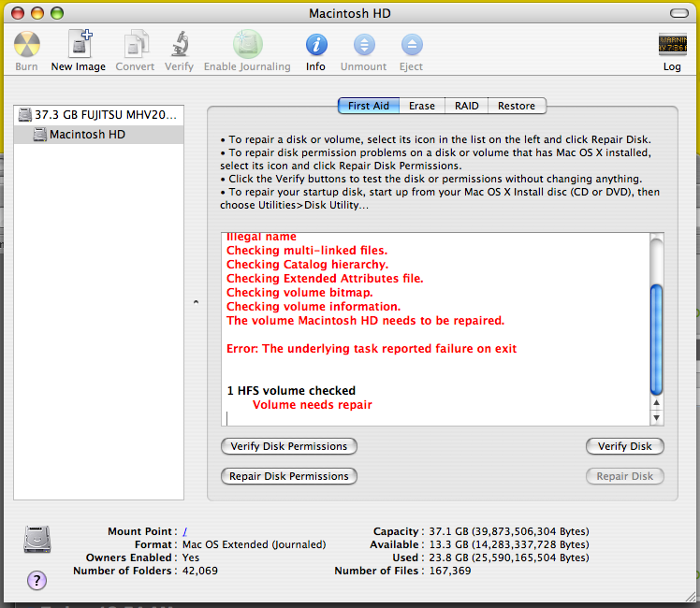Click the Convert toolbar icon
The height and width of the screenshot is (608, 700).
pyautogui.click(x=136, y=44)
